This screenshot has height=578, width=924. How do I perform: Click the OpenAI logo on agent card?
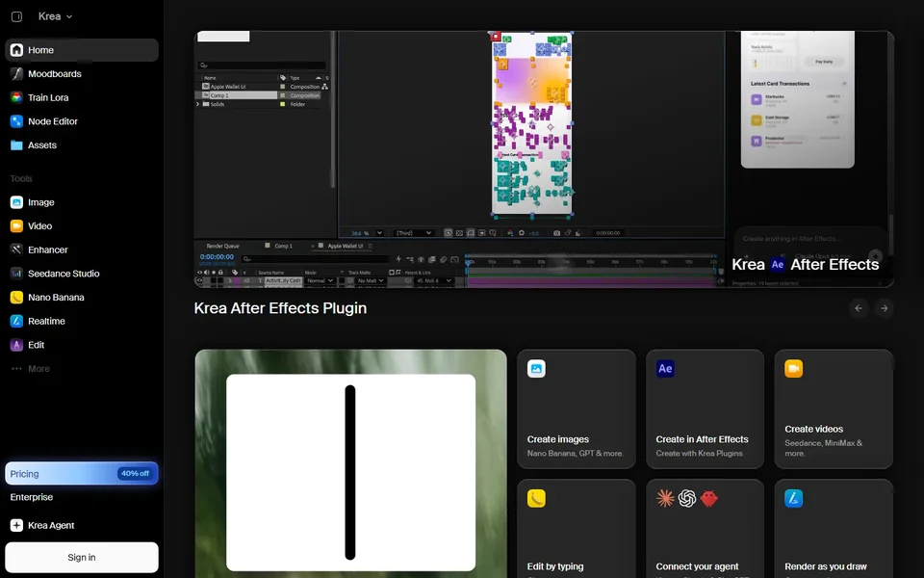point(687,498)
